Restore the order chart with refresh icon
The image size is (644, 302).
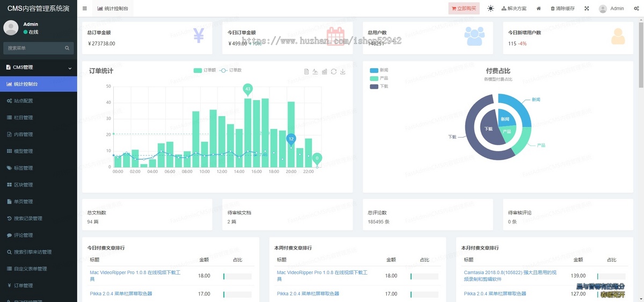(334, 71)
